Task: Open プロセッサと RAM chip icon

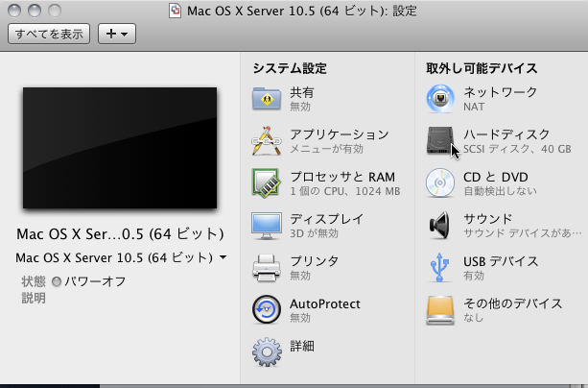Action: pos(266,183)
